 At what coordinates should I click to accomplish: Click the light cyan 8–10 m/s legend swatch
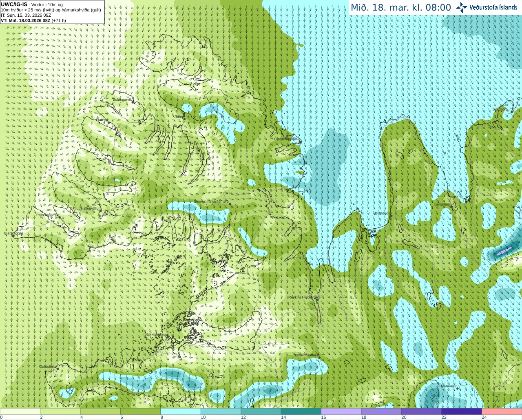[181, 411]
